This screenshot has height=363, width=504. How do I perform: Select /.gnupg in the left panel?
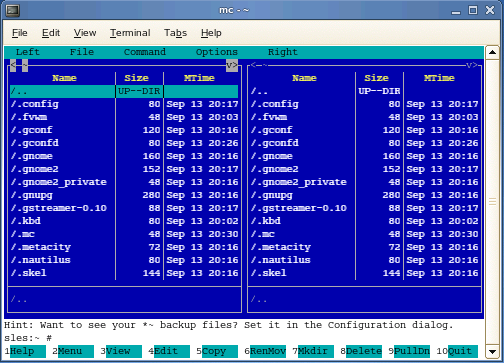124,195
